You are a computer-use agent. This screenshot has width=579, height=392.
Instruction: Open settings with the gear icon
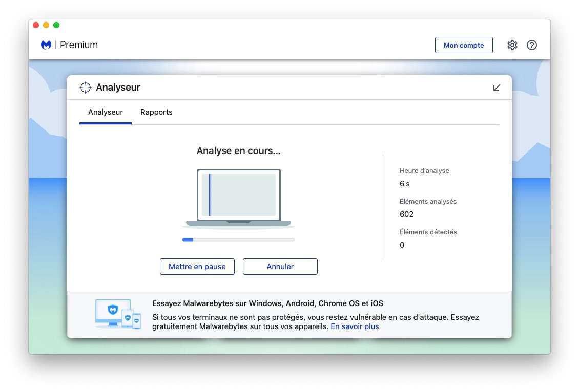coord(512,45)
